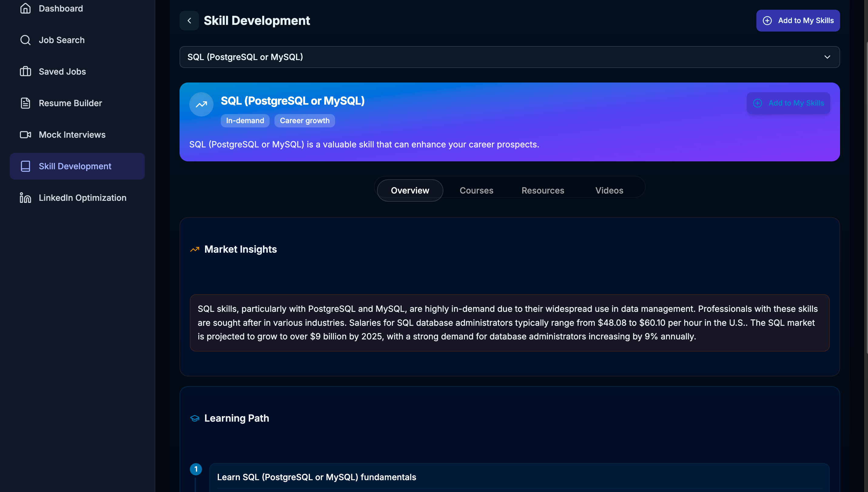Screen dimensions: 868x492
Task: Select the Skill Development book icon
Action: coord(25,166)
